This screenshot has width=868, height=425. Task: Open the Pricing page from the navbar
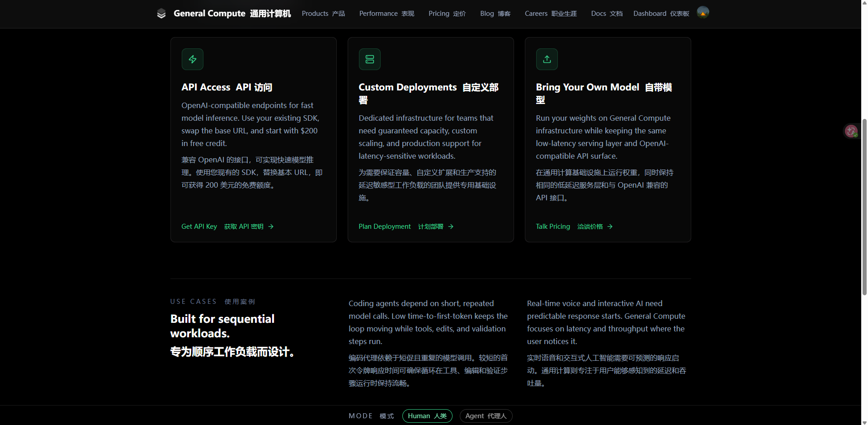447,14
